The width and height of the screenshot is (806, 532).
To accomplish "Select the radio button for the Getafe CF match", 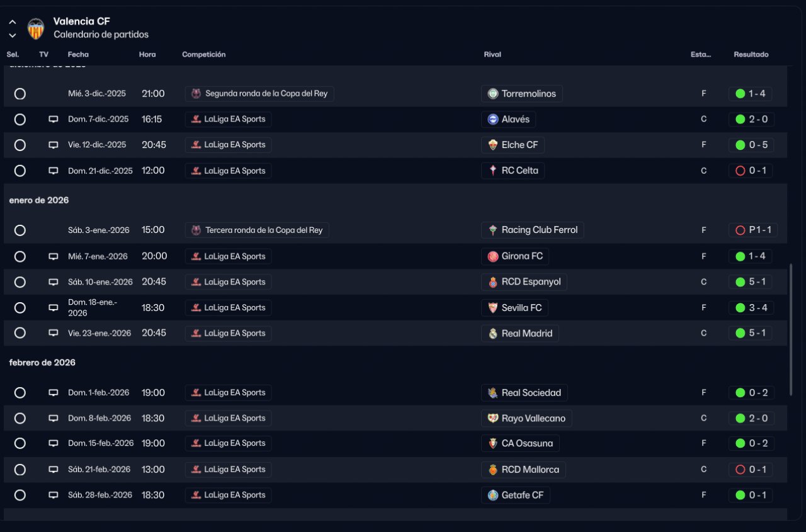I will coord(20,495).
